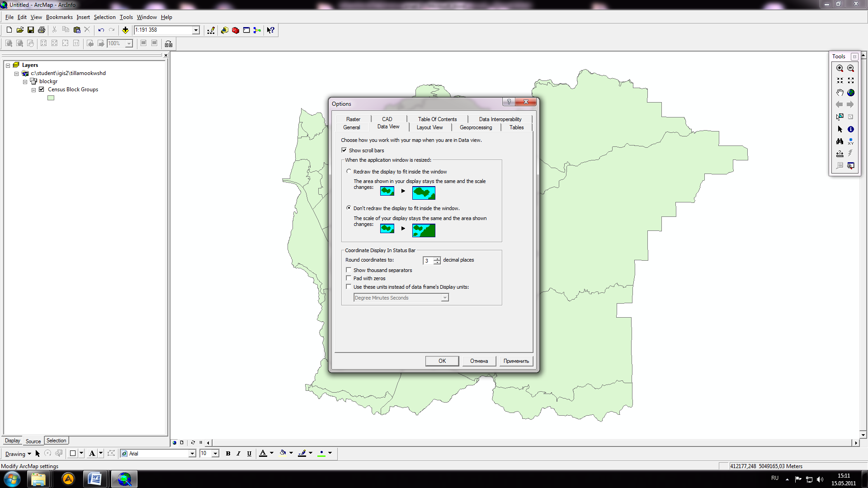Select the Select Elements arrow in Tools
Screen dimensions: 868x488
840,129
